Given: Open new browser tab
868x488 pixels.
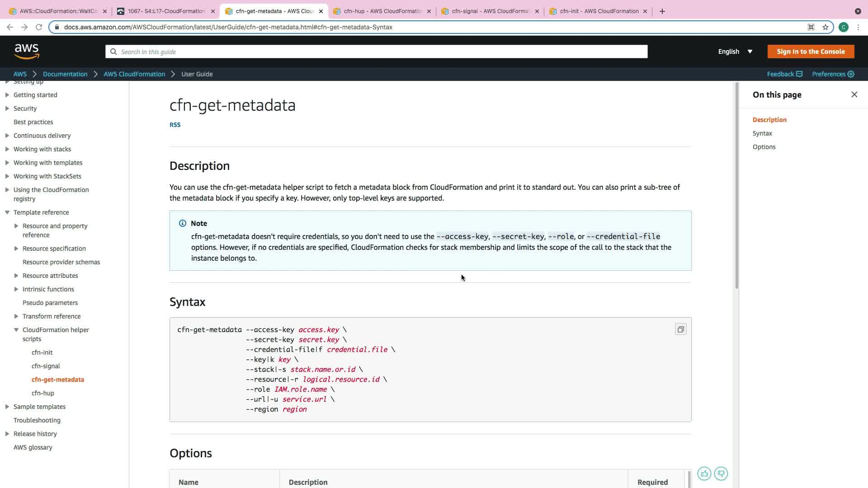Looking at the screenshot, I should (x=662, y=11).
